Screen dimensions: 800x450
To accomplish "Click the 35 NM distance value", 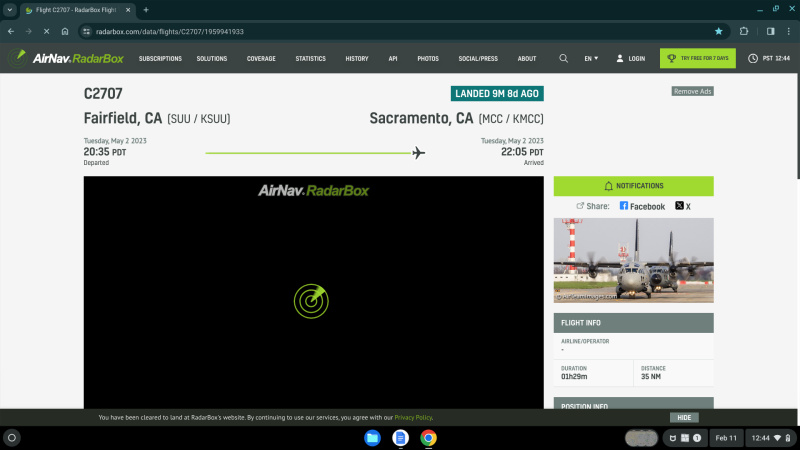I will pyautogui.click(x=651, y=377).
